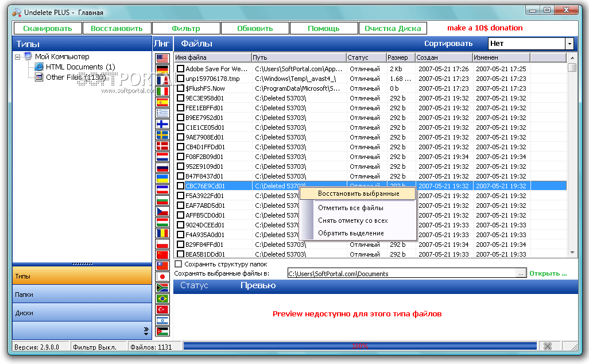Viewport: 589px width, 364px height.
Task: Choose the Italian flag language
Action: point(162,91)
